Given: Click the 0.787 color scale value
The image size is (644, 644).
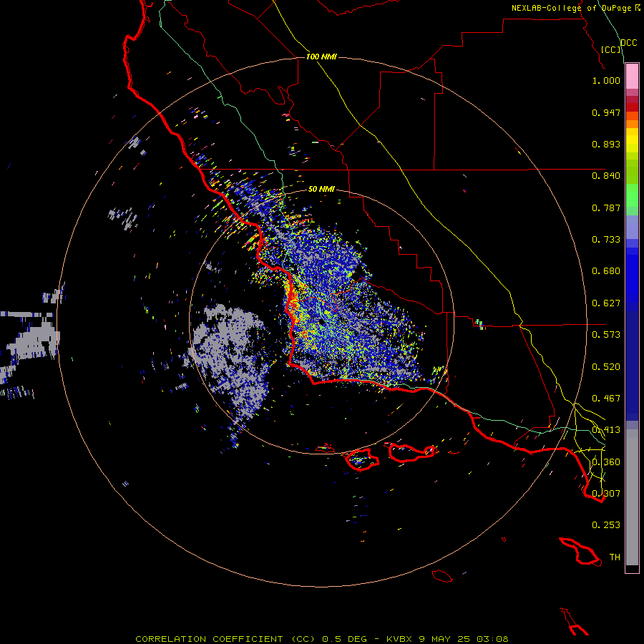Looking at the screenshot, I should point(606,208).
